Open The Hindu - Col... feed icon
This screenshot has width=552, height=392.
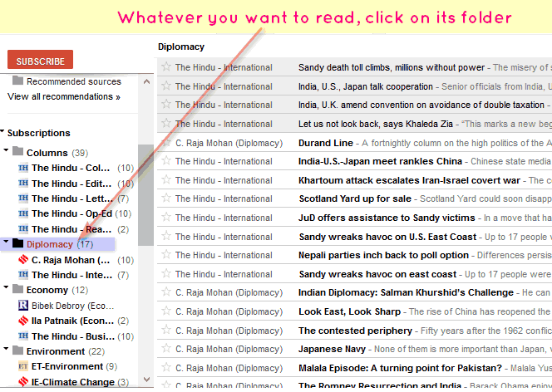pyautogui.click(x=23, y=168)
